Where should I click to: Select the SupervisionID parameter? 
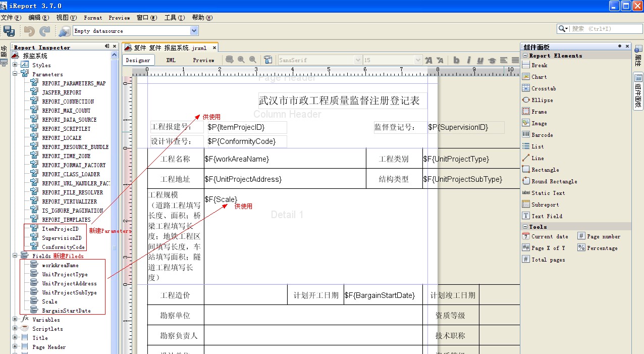(62, 238)
